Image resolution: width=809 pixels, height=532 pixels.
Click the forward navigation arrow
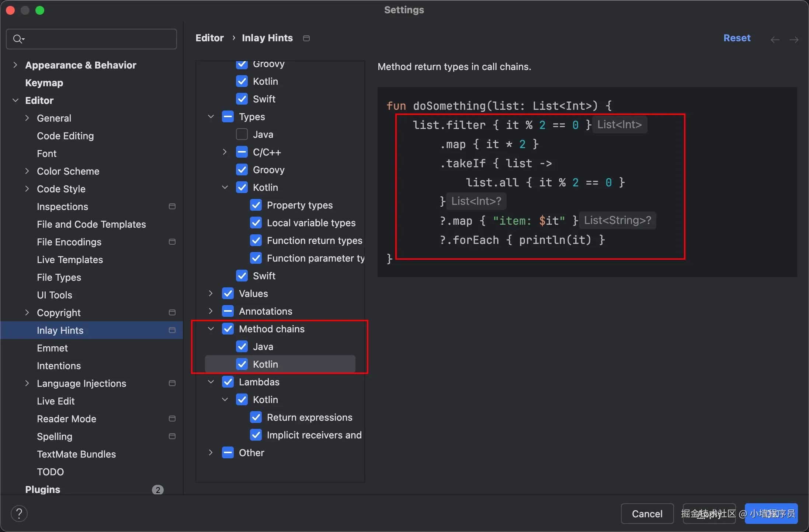[x=794, y=39]
